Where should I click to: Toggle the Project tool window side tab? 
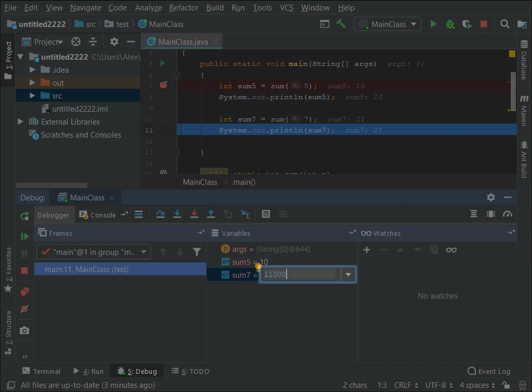coord(8,60)
